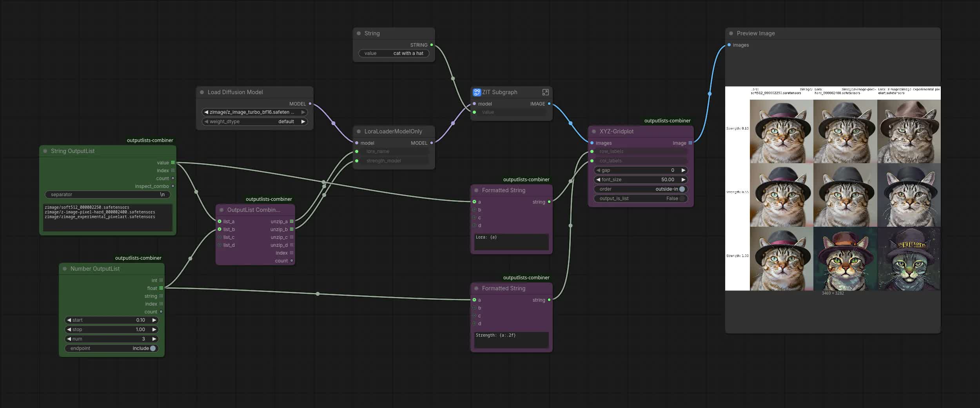Increase the gap value with its right arrow
Image resolution: width=980 pixels, height=408 pixels.
point(683,170)
